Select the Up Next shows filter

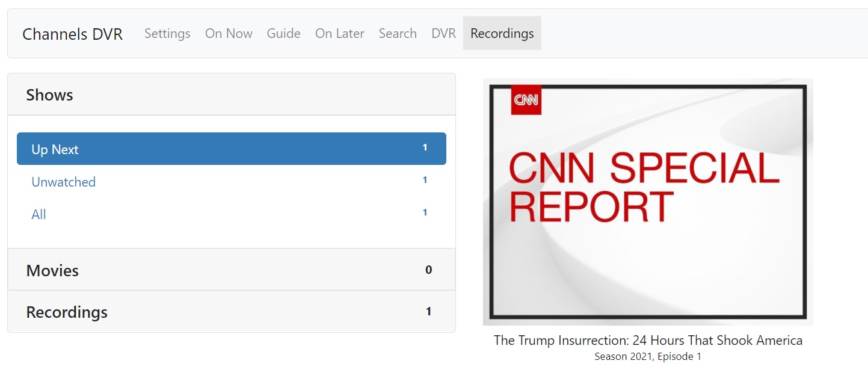(231, 149)
